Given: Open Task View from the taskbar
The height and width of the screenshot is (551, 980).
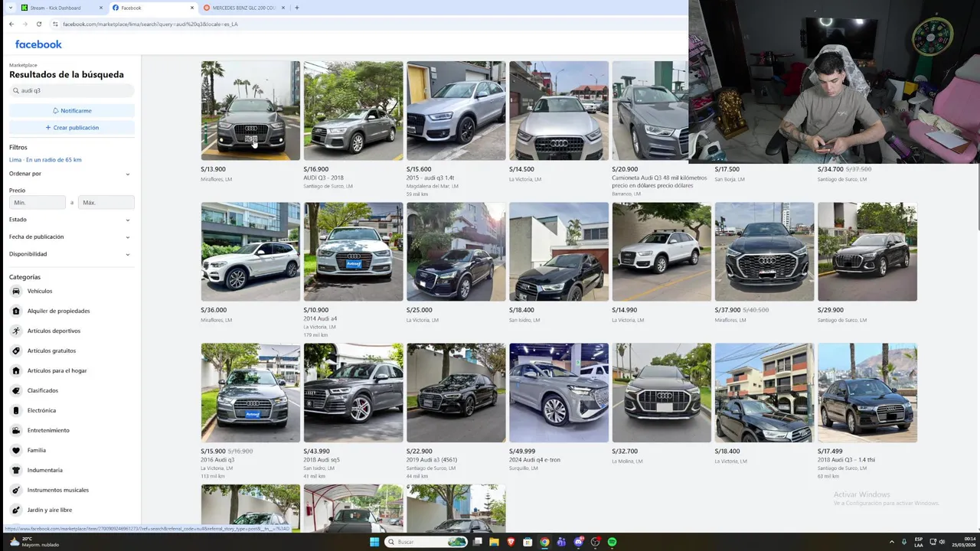Looking at the screenshot, I should 478,542.
